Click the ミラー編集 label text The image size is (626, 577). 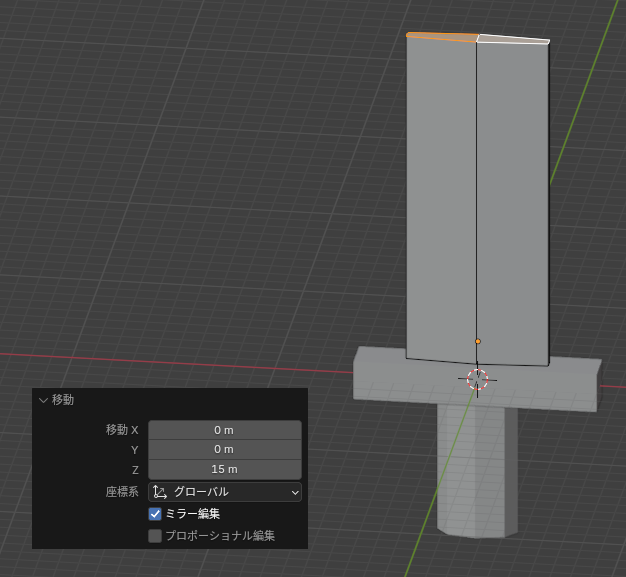192,514
